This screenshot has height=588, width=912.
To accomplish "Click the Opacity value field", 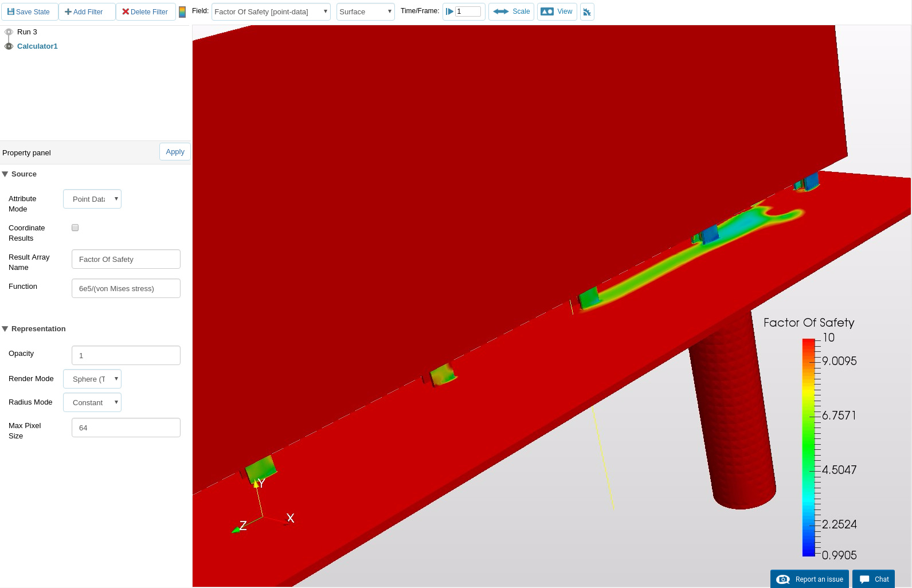I will pos(126,355).
